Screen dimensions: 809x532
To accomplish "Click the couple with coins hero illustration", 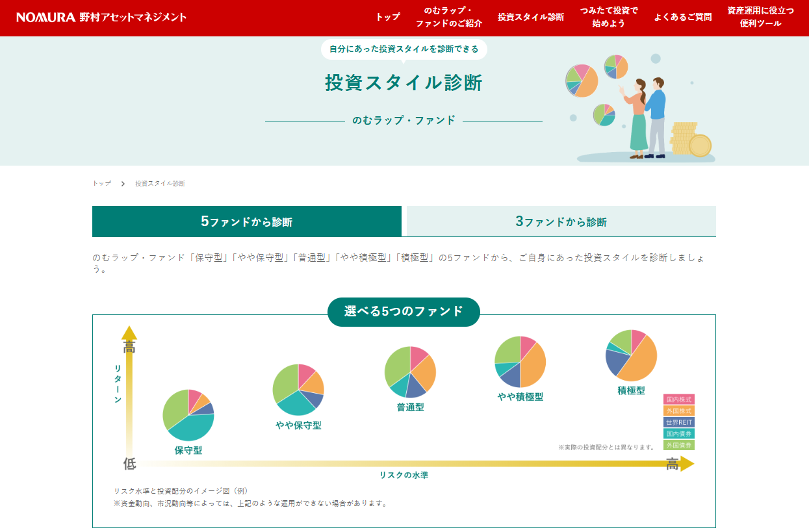I will point(639,107).
